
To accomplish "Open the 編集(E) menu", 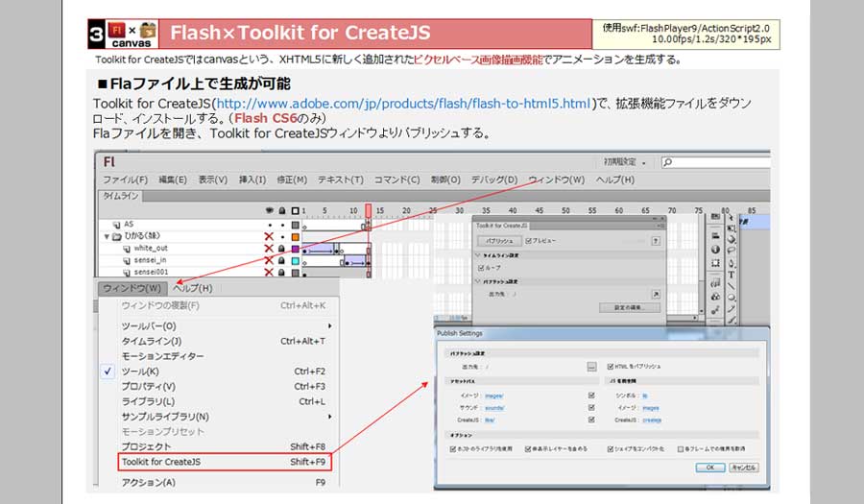I will [x=173, y=180].
